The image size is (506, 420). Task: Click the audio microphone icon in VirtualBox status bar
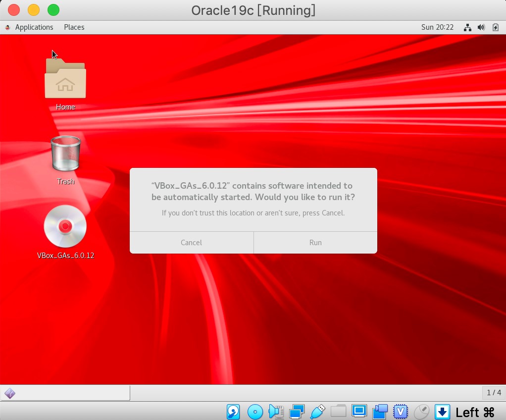pyautogui.click(x=276, y=412)
